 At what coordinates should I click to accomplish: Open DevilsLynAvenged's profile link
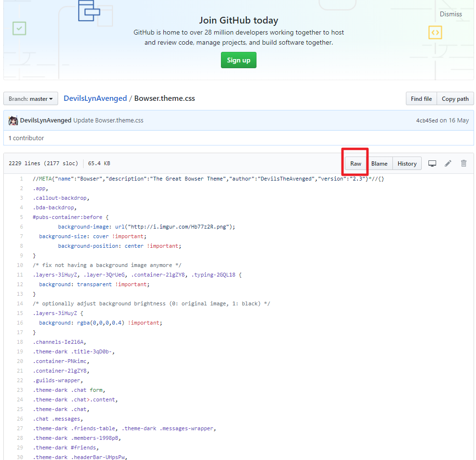95,98
